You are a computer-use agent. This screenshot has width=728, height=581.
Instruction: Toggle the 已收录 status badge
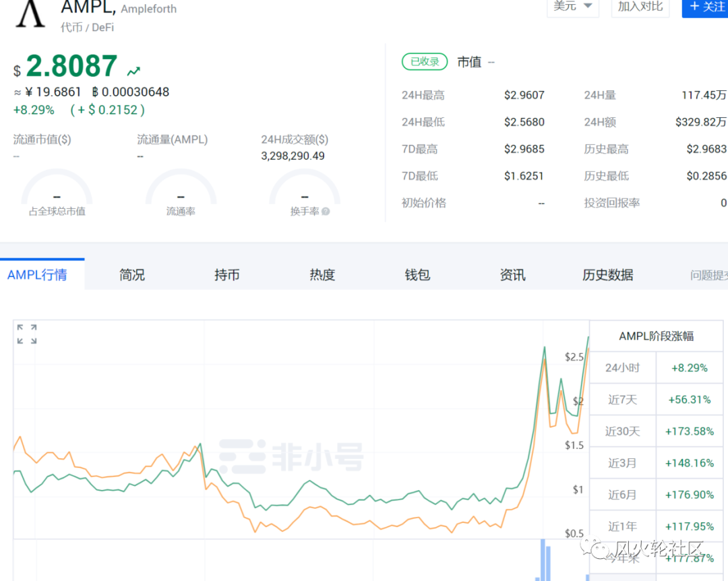point(424,61)
